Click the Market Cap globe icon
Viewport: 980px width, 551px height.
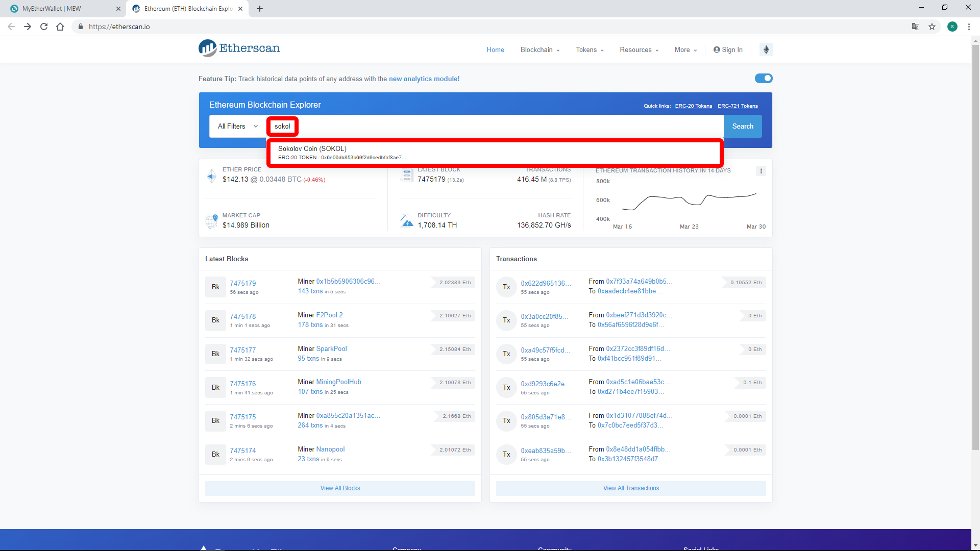(x=211, y=221)
